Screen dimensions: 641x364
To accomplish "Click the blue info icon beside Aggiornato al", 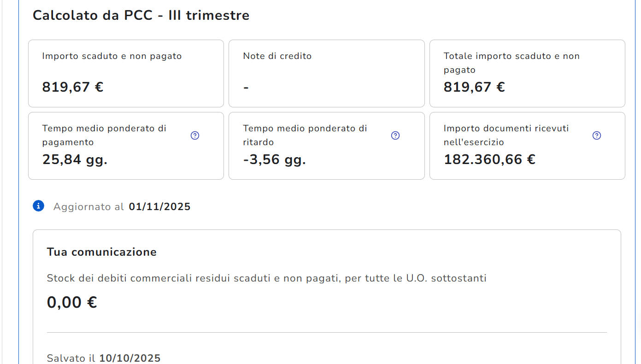I will point(38,206).
